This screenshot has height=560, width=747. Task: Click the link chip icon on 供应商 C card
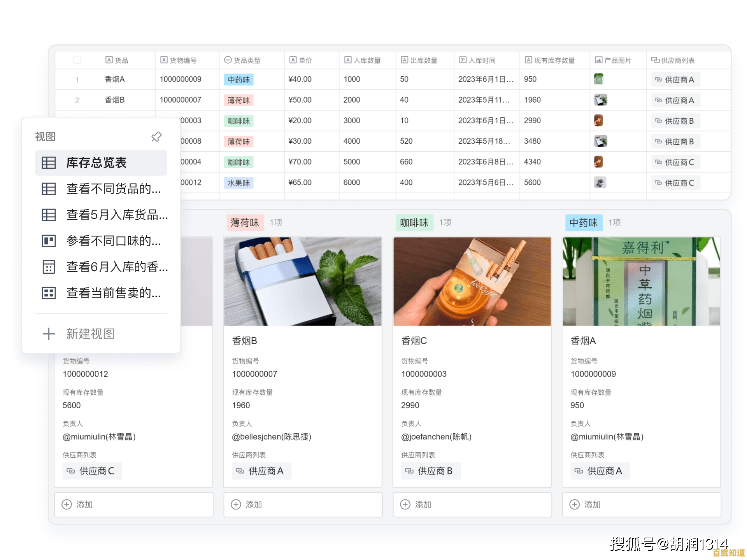pyautogui.click(x=70, y=471)
